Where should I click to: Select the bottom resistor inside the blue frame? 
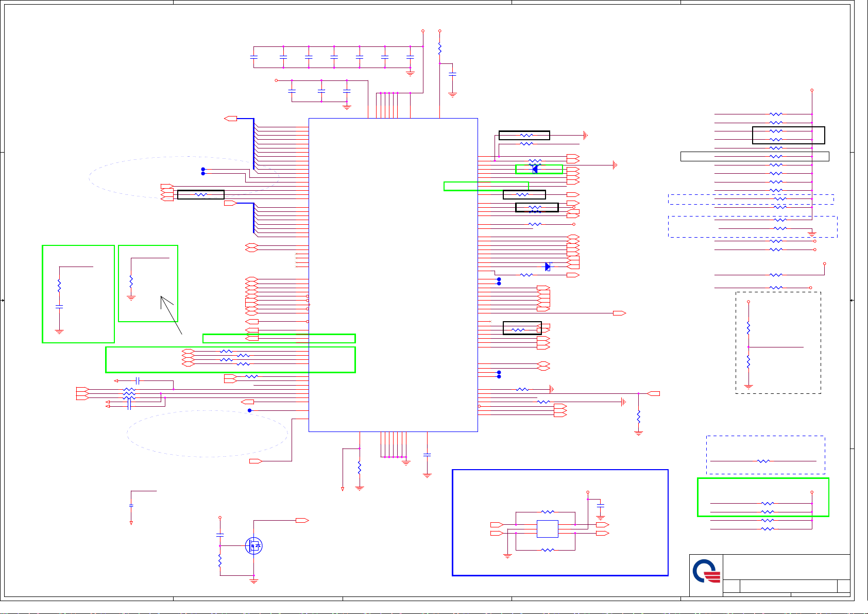point(548,550)
